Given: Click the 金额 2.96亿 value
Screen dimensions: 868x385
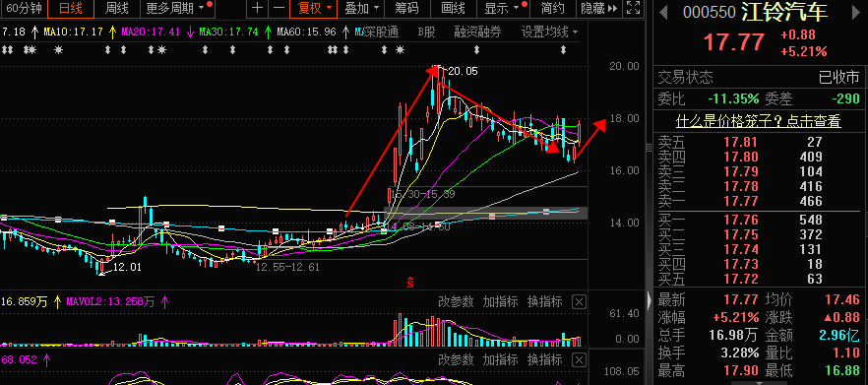Looking at the screenshot, I should [x=838, y=335].
